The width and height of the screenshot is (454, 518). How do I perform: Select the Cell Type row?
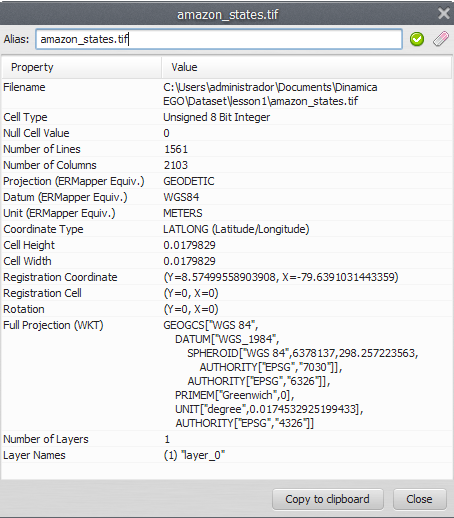click(227, 117)
